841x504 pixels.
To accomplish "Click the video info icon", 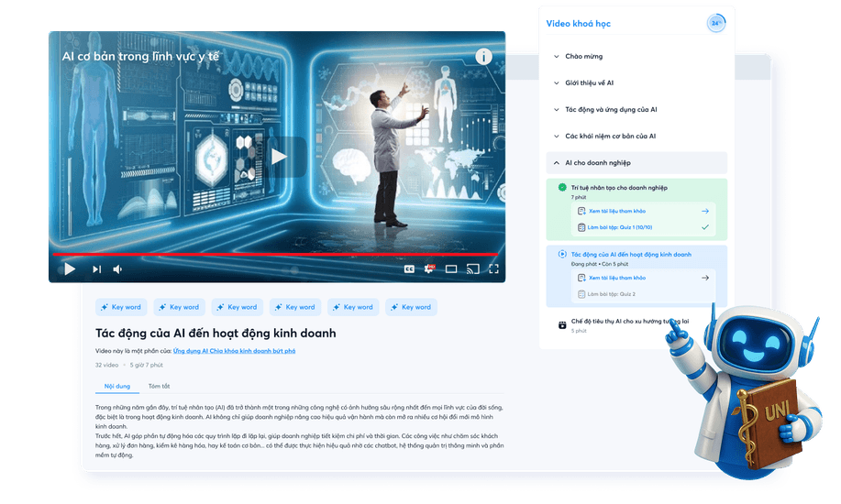I will (483, 57).
